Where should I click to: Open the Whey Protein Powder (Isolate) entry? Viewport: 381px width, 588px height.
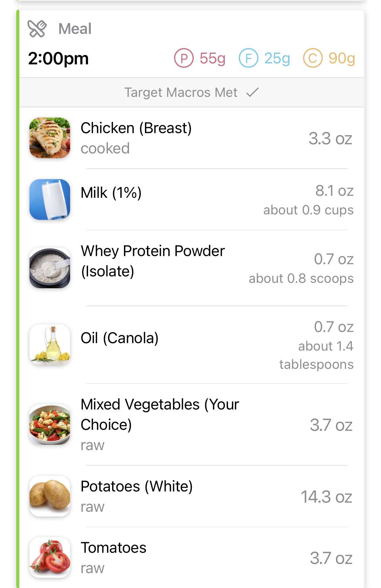152,261
